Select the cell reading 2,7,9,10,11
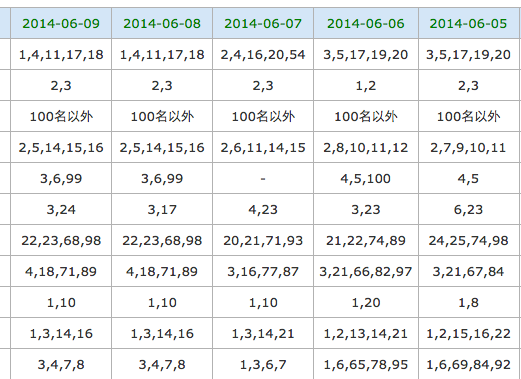Image resolution: width=521 pixels, height=379 pixels. tap(468, 147)
